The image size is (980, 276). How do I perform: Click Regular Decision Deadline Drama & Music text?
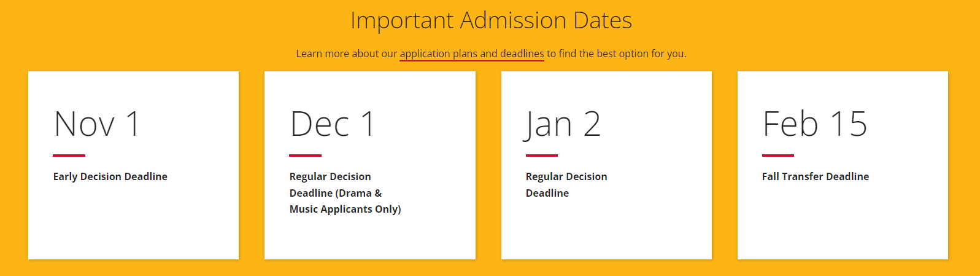point(345,192)
